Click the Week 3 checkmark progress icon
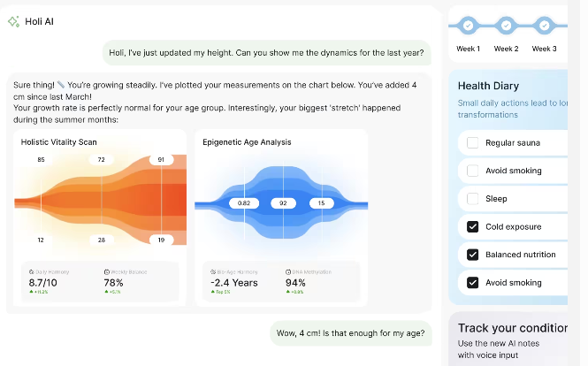Viewport: 588px width, 366px height. click(545, 26)
